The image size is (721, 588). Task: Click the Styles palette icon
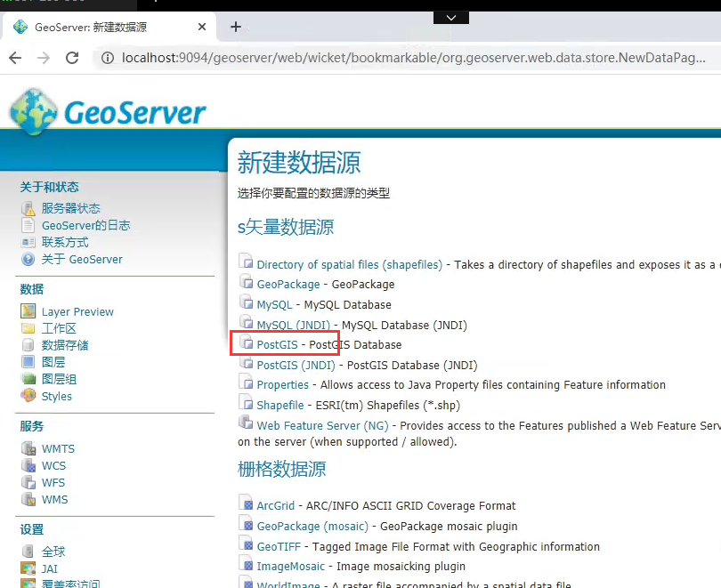point(28,396)
